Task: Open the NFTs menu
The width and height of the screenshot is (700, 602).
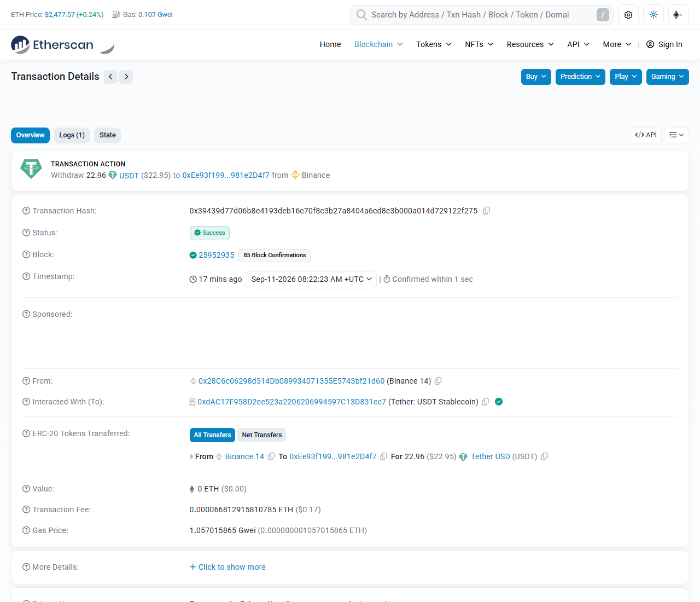Action: [x=479, y=44]
